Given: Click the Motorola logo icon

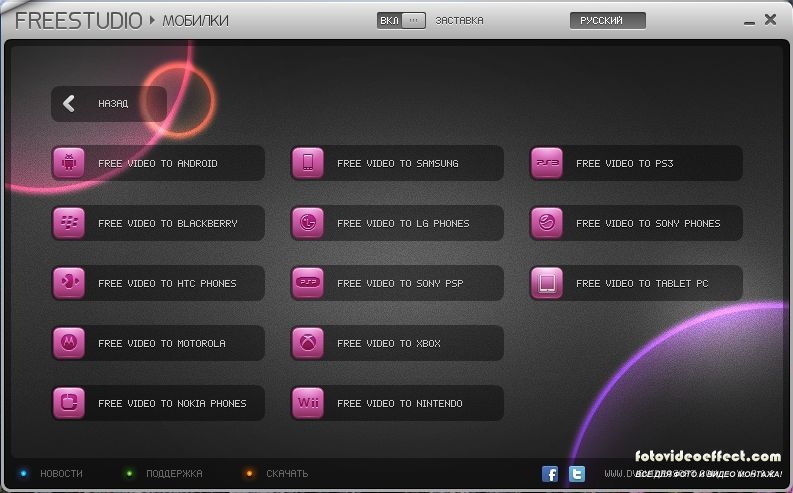Looking at the screenshot, I should point(69,343).
